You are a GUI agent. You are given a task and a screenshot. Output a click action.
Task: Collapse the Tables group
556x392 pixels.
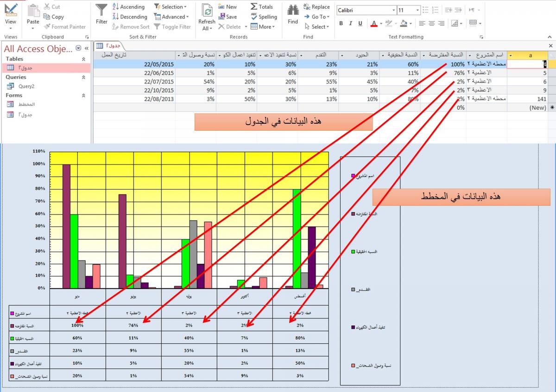[83, 59]
